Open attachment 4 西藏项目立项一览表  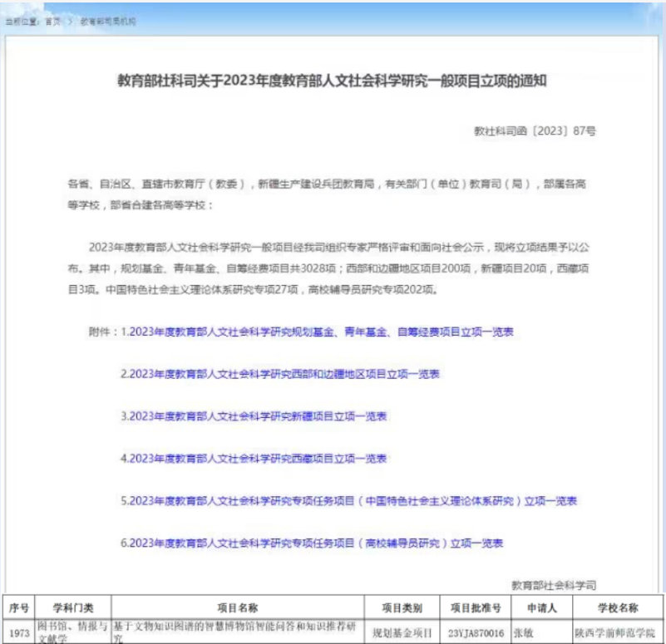coord(254,458)
